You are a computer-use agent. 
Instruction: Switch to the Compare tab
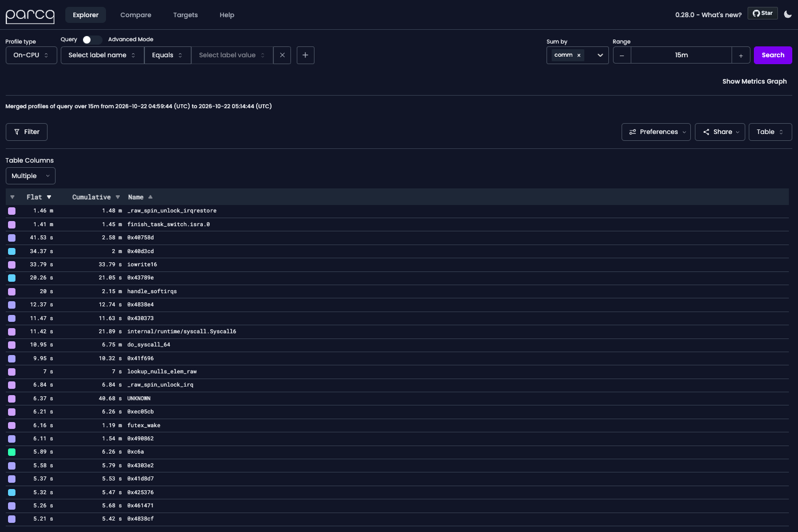tap(136, 15)
